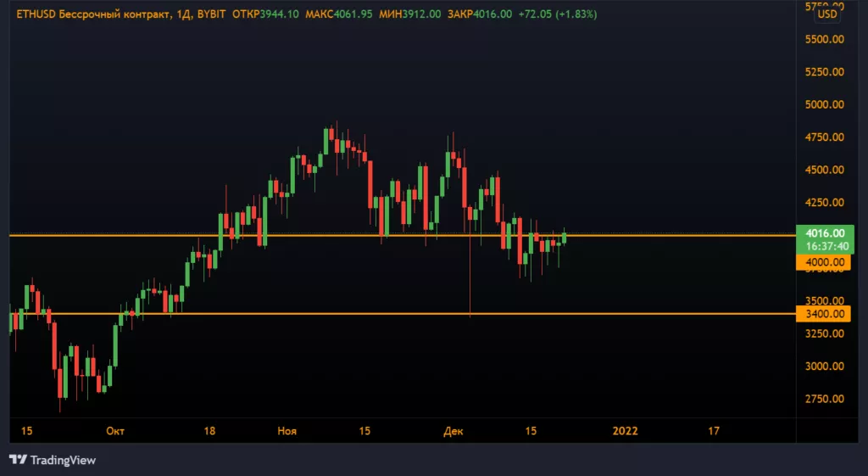Click the BYBIT exchange name in header
Image resolution: width=868 pixels, height=476 pixels.
coord(210,14)
